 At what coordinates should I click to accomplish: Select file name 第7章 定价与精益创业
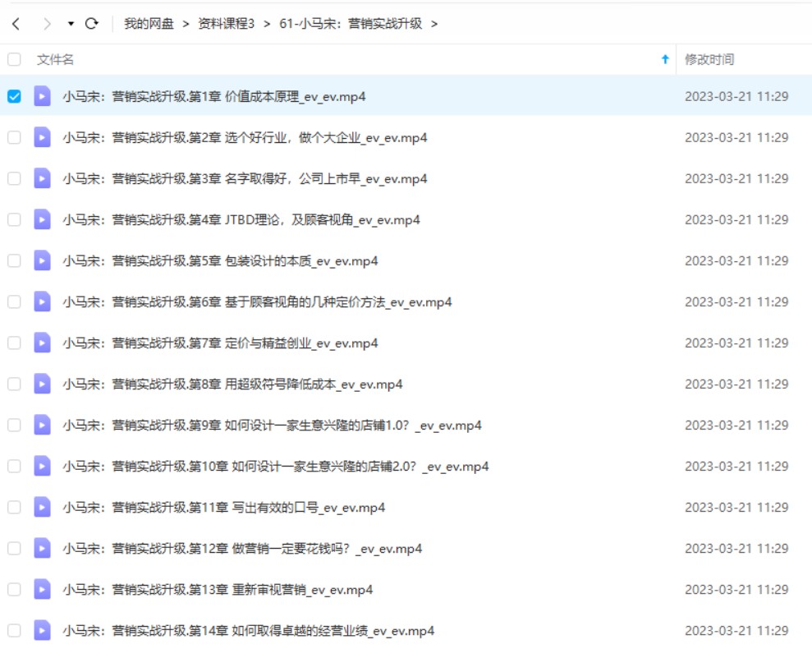coord(221,343)
